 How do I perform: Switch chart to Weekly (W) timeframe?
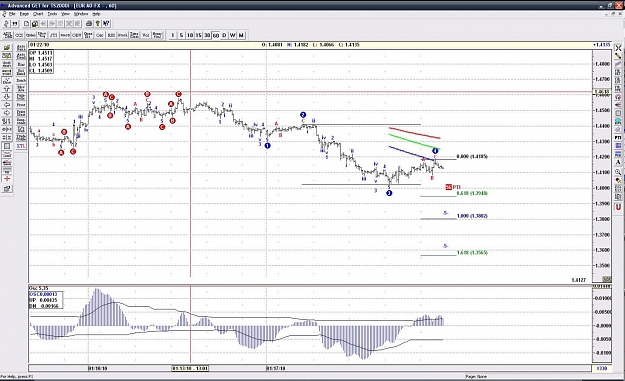232,35
